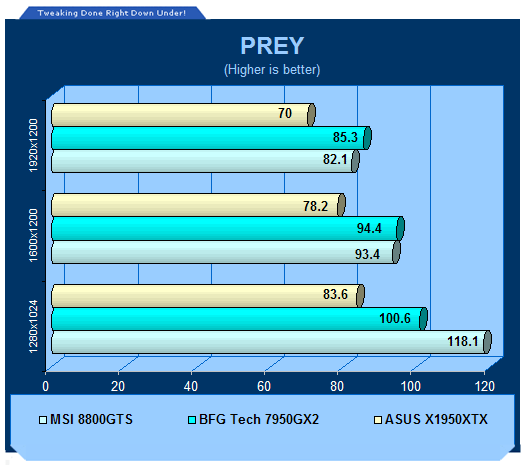
Task: Select the 70 bar at 1920x1200
Action: pos(183,114)
